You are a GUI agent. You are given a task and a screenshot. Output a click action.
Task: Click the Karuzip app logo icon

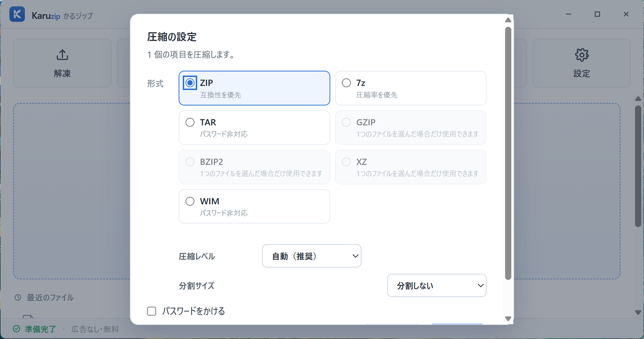pos(17,15)
